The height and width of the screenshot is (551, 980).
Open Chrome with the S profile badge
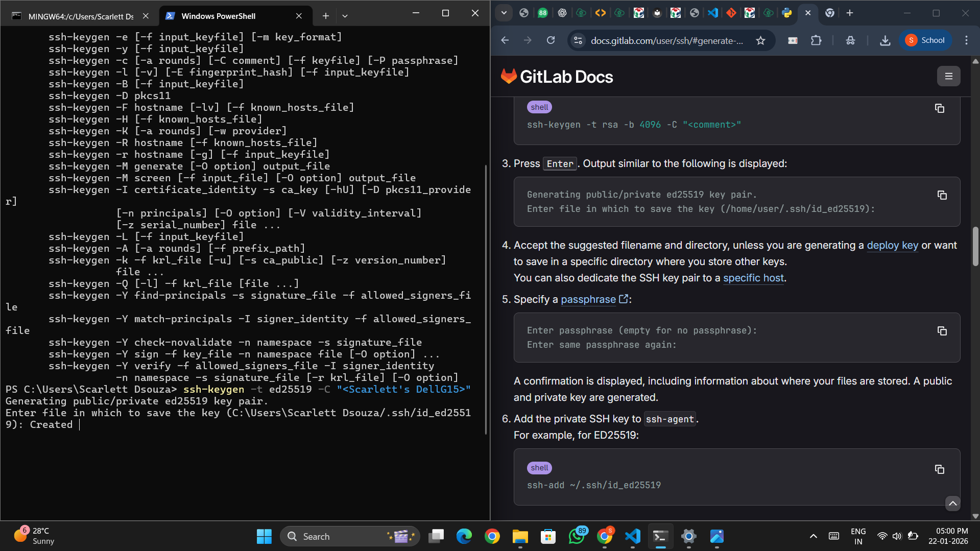[x=605, y=536]
